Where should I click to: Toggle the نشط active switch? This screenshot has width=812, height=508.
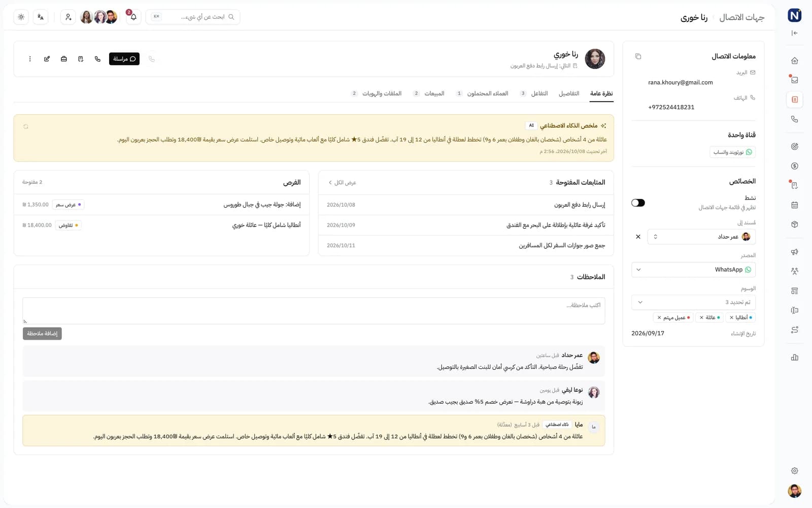638,203
